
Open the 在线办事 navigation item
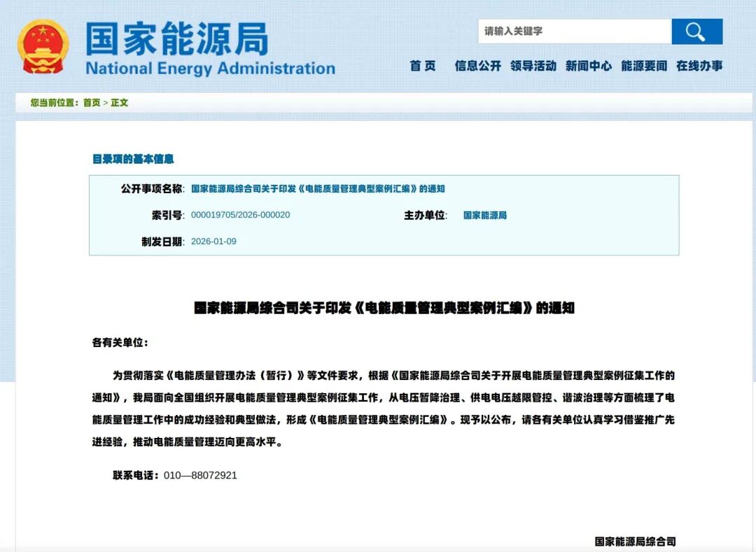tap(699, 66)
